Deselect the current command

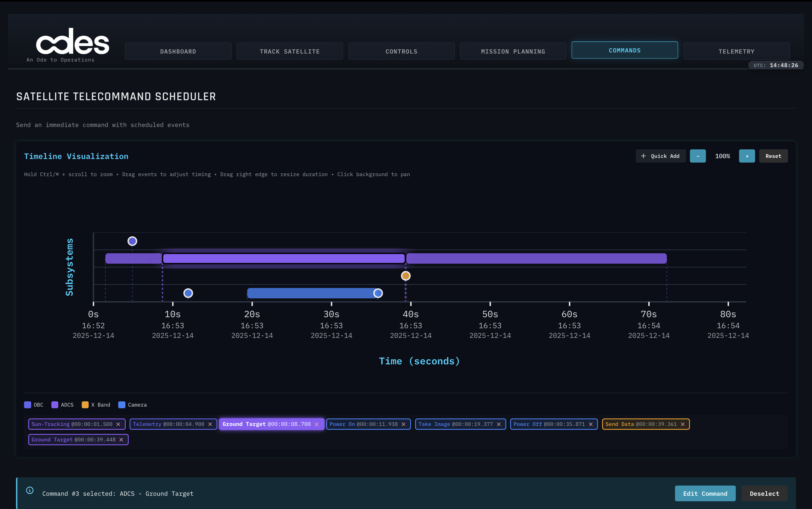[764, 494]
